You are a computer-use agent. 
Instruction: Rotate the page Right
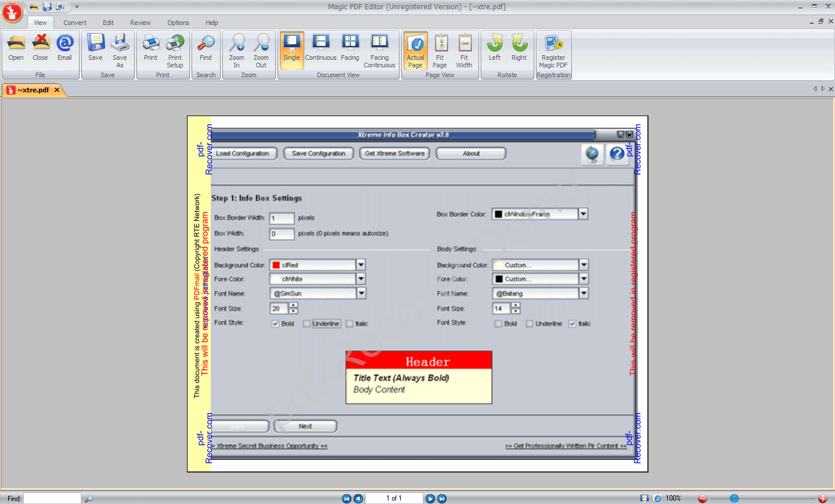[519, 48]
